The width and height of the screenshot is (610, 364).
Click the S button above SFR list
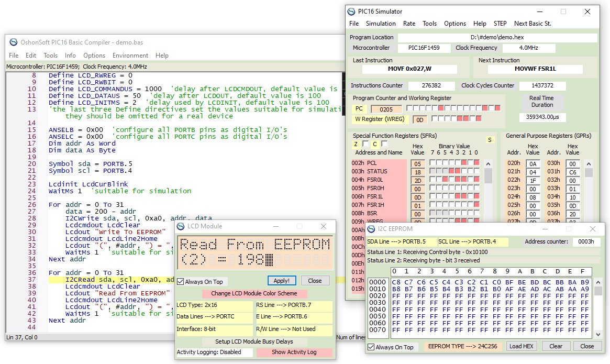490,140
